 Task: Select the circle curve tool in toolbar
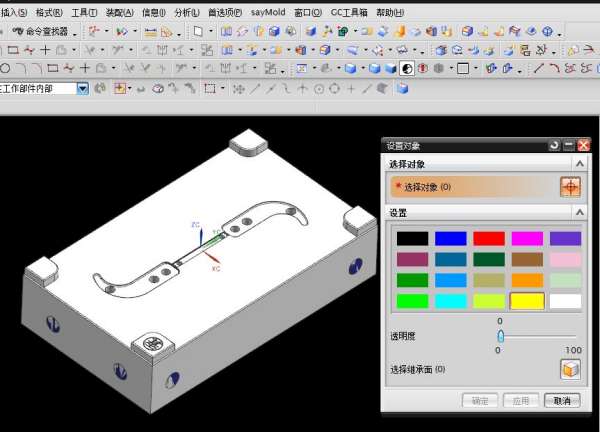point(6,68)
